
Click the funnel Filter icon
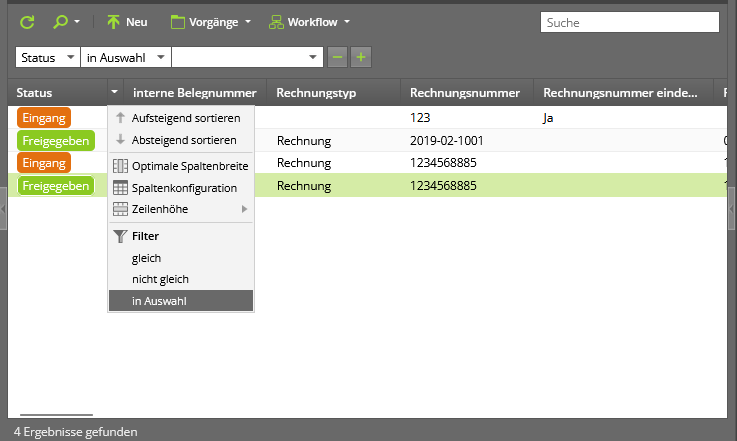(x=120, y=236)
